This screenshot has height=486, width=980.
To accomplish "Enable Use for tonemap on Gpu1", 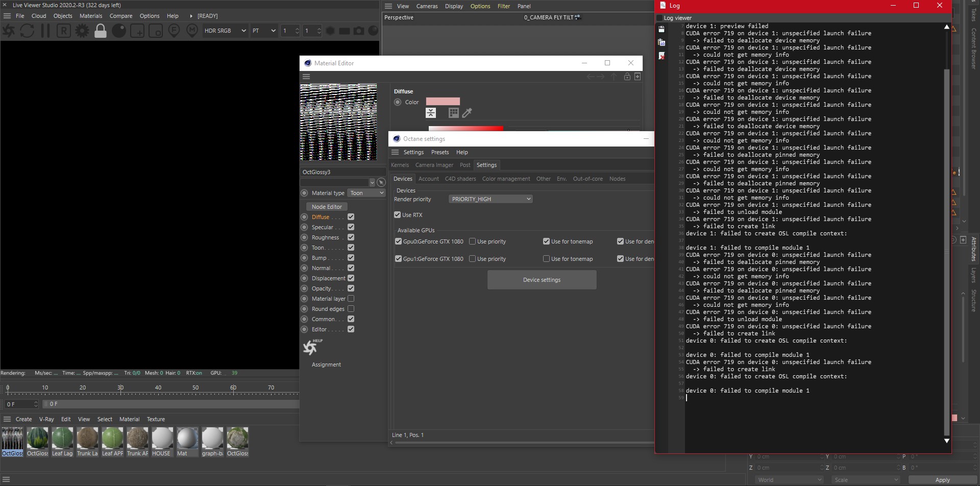I will click(547, 259).
